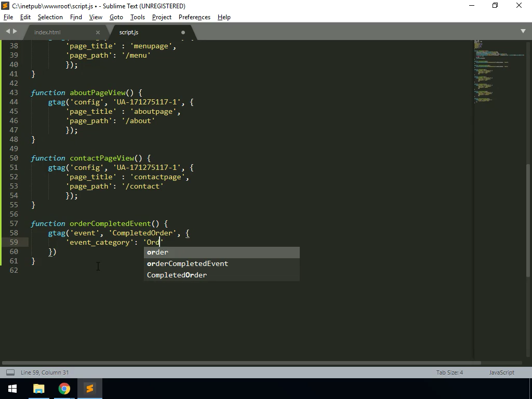Open the Edit menu
The height and width of the screenshot is (399, 532).
coord(25,17)
